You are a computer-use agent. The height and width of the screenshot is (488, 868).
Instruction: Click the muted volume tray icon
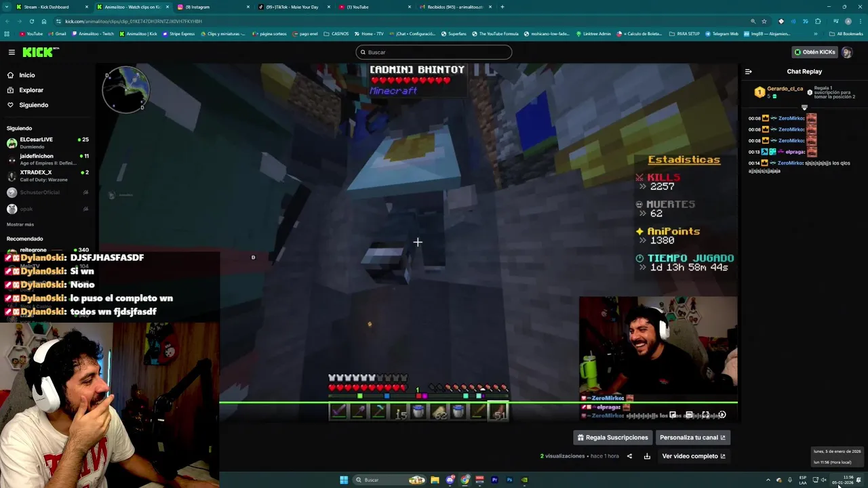coord(824,480)
